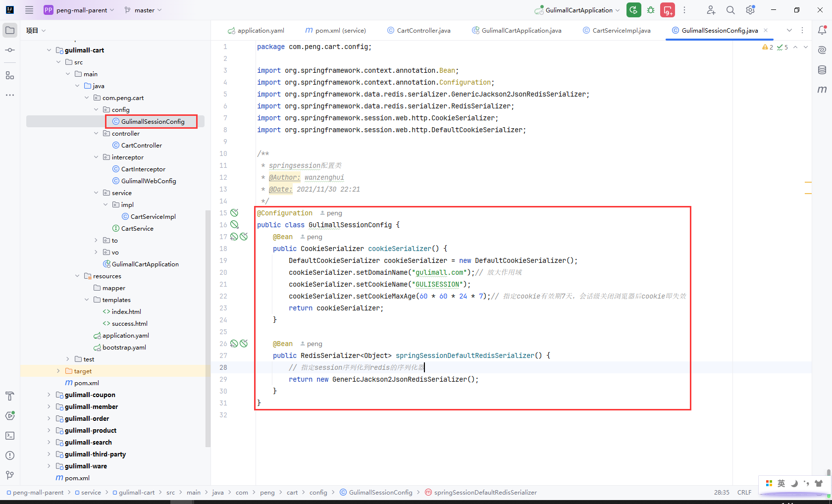Expand the gulimall-ware module
Image resolution: width=832 pixels, height=504 pixels.
pyautogui.click(x=49, y=466)
